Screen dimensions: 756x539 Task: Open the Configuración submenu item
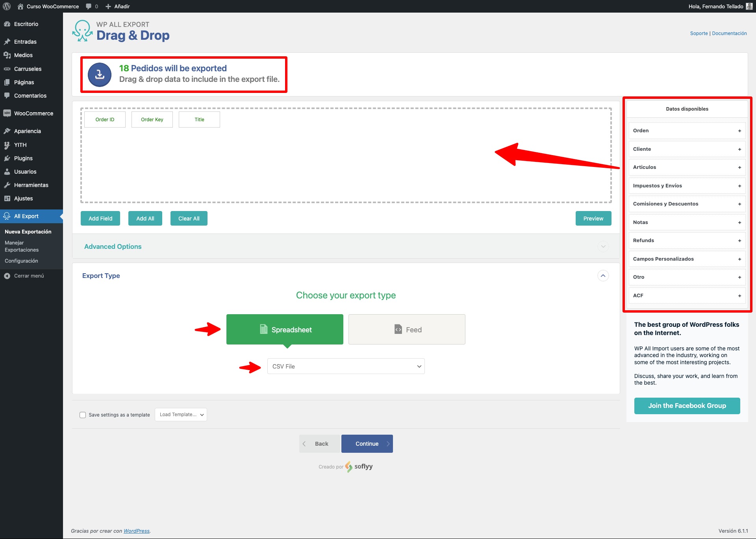(21, 261)
